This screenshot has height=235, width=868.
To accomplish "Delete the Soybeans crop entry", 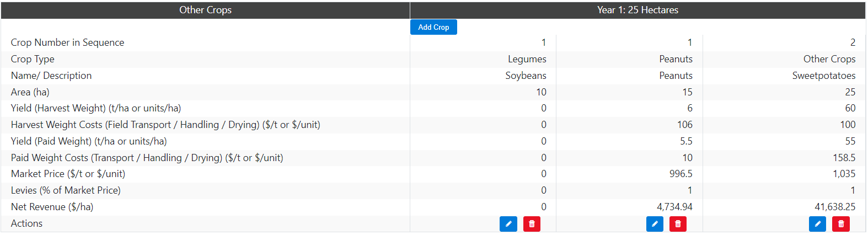I will [x=532, y=224].
